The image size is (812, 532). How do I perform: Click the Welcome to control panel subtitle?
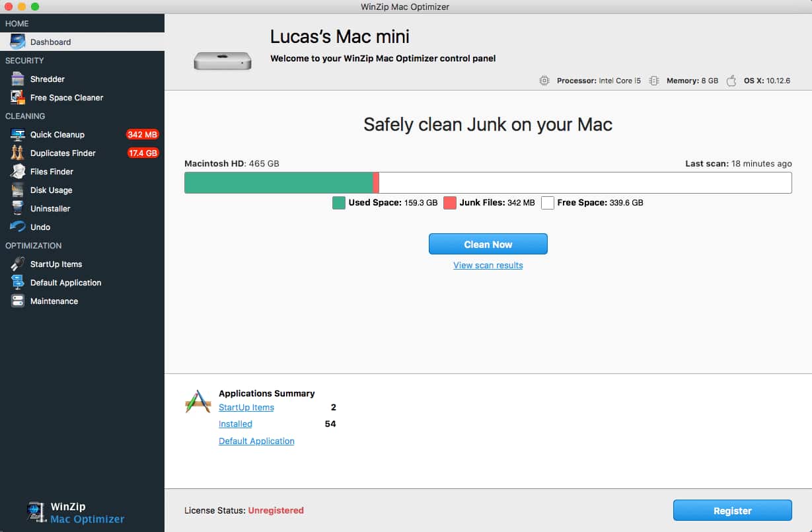coord(383,58)
